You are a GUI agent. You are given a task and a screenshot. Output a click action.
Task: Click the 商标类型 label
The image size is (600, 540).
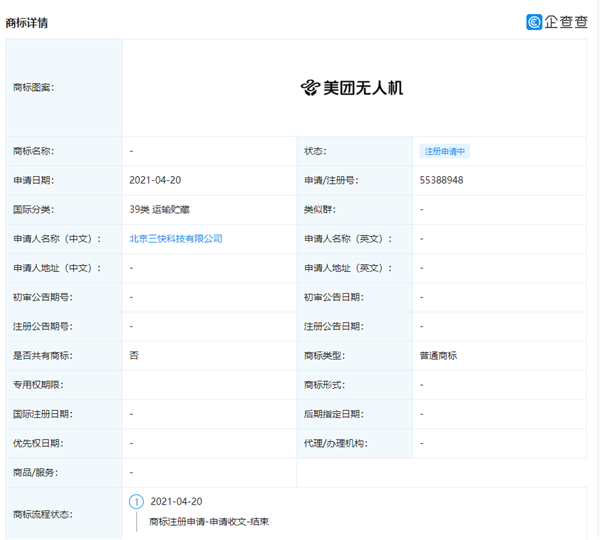coord(324,356)
